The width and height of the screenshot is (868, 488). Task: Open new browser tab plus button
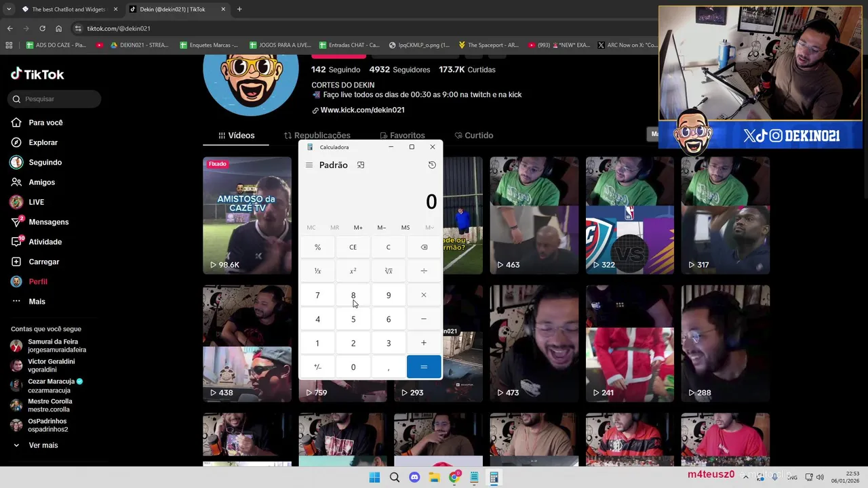(x=239, y=9)
